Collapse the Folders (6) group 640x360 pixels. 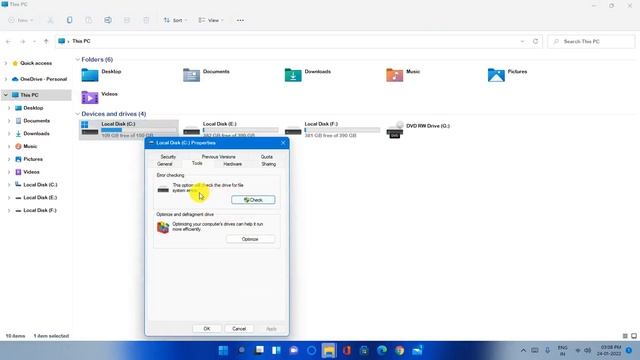(x=78, y=60)
